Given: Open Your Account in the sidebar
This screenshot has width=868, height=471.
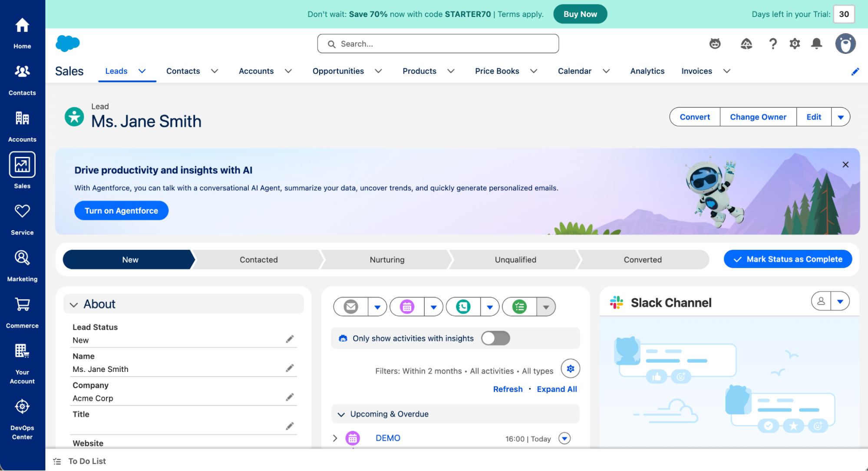Looking at the screenshot, I should pos(22,363).
